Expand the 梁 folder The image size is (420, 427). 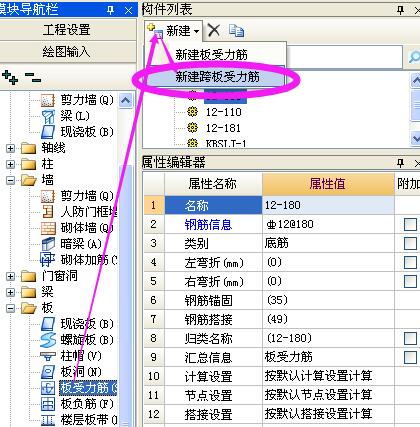[10, 292]
